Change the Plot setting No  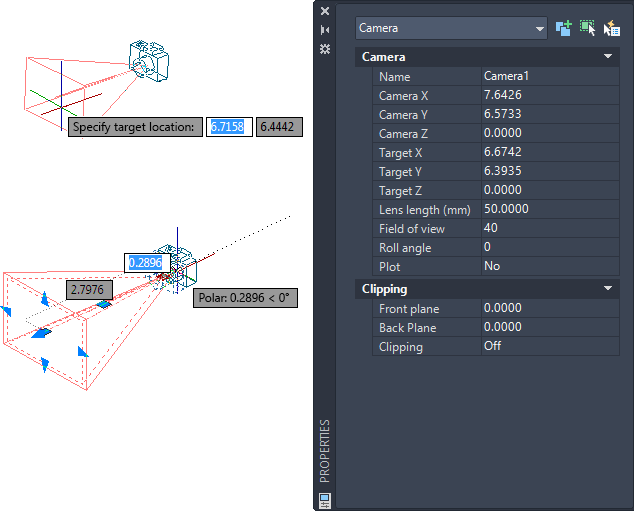tap(550, 266)
